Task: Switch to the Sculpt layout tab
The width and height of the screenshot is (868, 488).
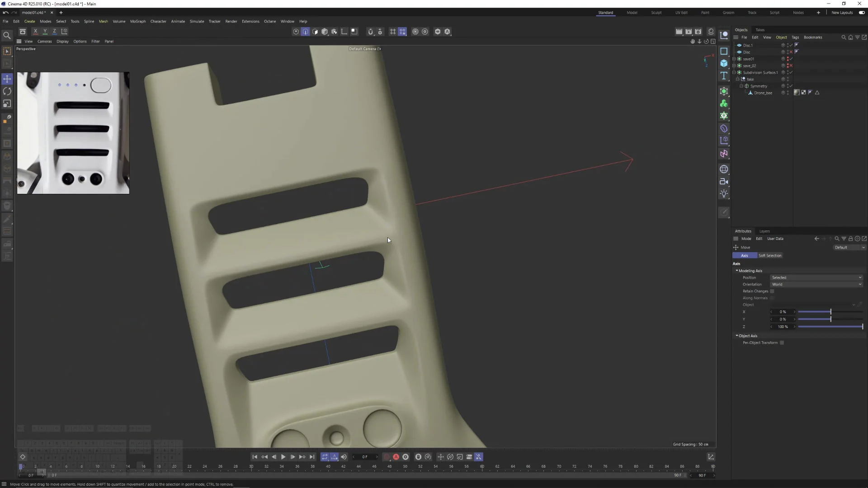Action: (656, 13)
